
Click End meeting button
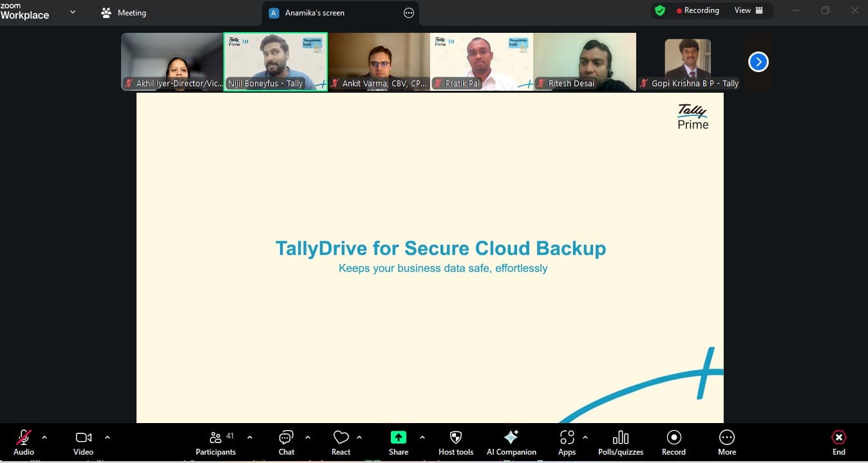[x=838, y=443]
